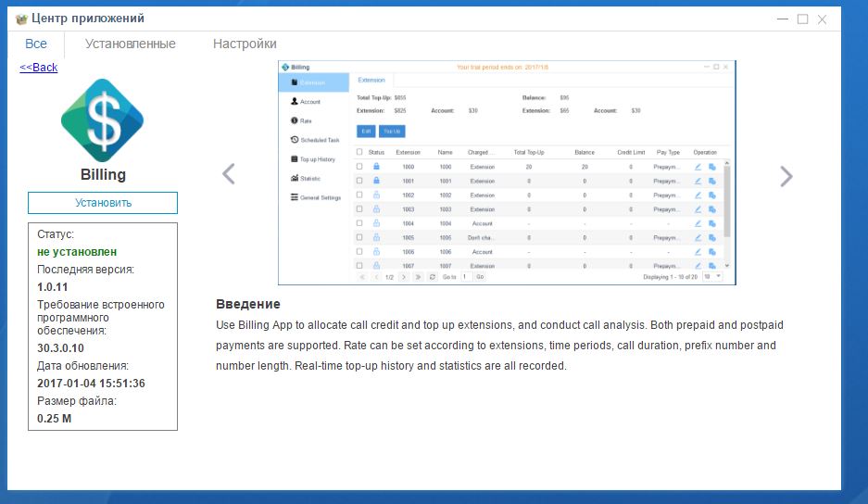Open the Настройки tab
Screen dimensions: 868x504
245,44
